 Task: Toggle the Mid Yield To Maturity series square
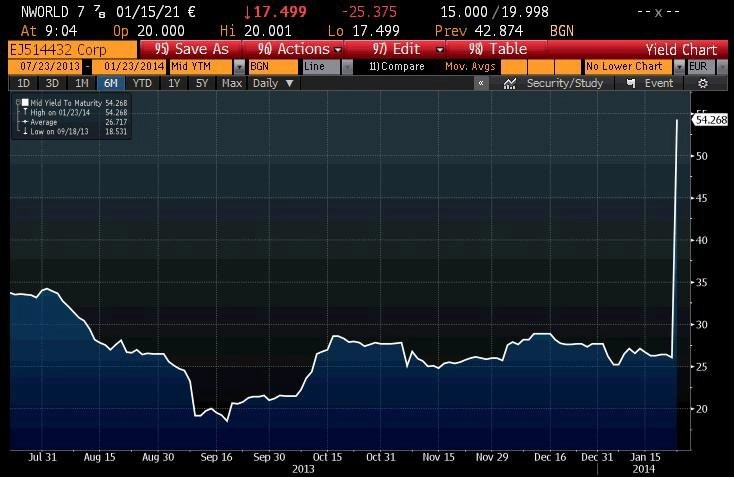[25, 103]
